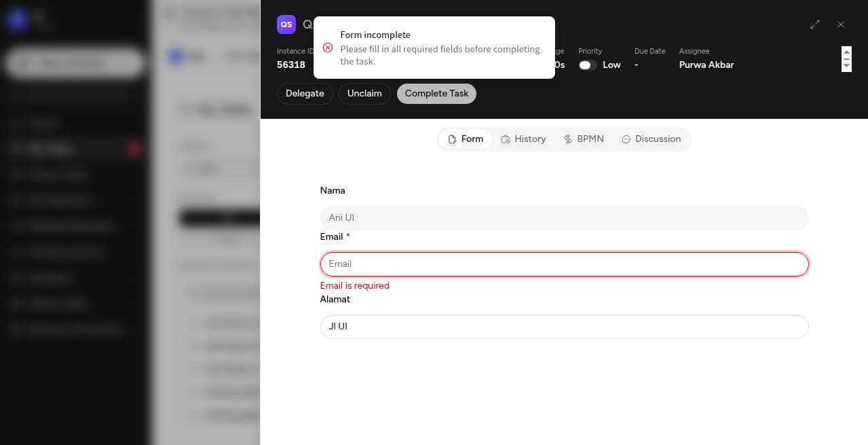868x445 pixels.
Task: Select the Instance ID value 56318
Action: (x=291, y=65)
